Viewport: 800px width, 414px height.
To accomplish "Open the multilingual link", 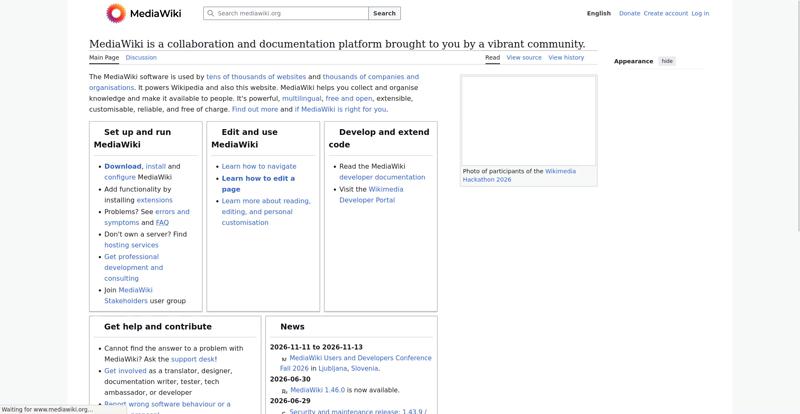I will coord(302,99).
